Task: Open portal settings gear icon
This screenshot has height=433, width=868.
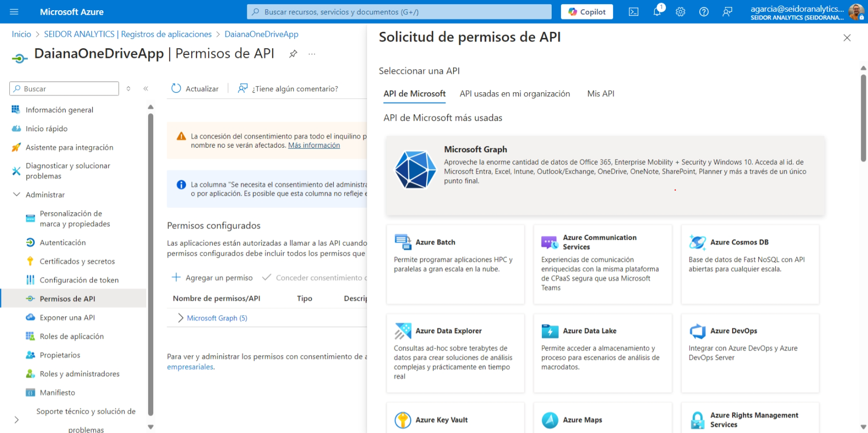Action: [680, 12]
